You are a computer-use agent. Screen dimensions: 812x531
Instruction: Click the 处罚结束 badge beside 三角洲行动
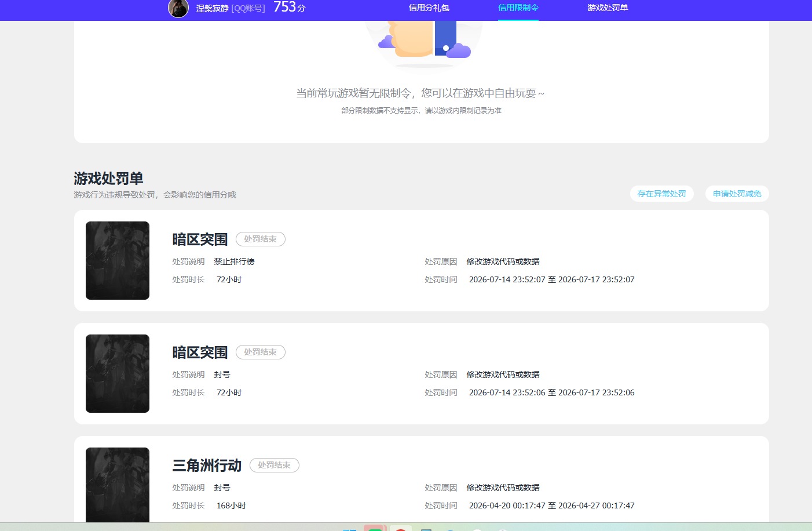coord(275,465)
